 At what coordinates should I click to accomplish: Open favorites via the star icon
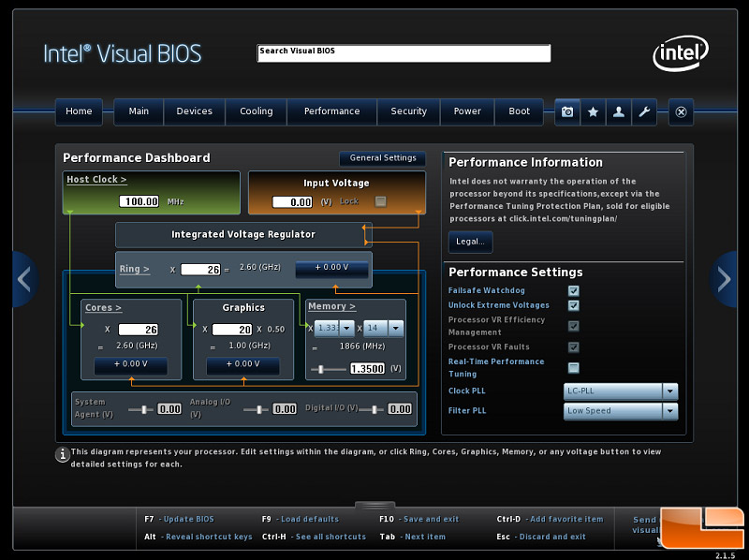[593, 111]
